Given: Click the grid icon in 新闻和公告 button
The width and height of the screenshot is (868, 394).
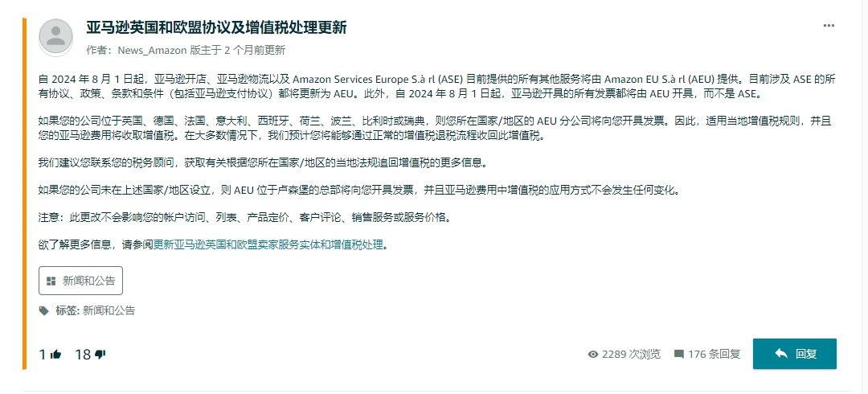Looking at the screenshot, I should pos(51,281).
